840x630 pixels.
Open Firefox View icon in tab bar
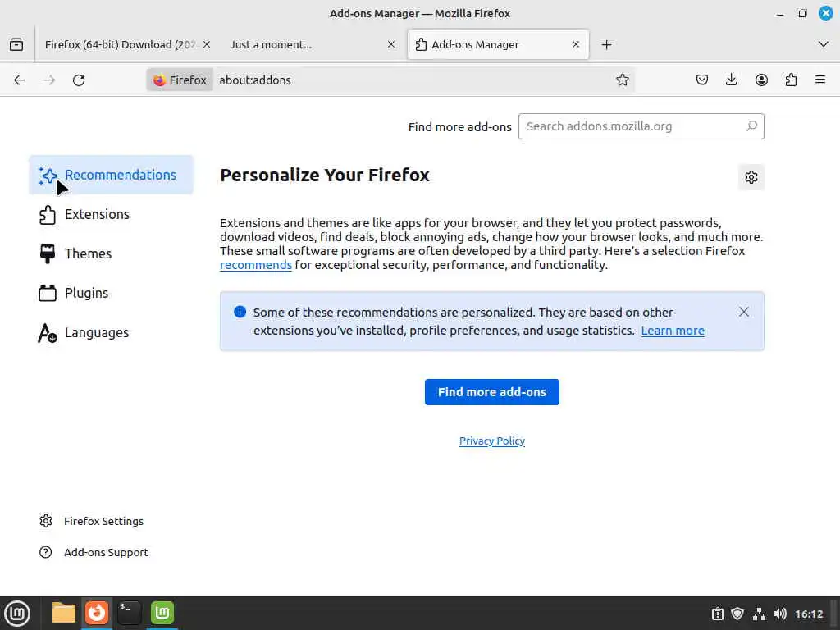[16, 44]
